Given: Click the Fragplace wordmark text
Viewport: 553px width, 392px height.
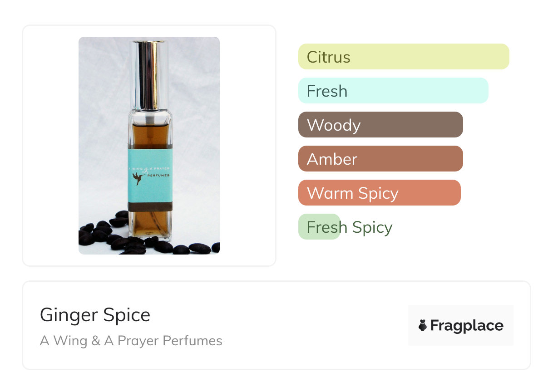Looking at the screenshot, I should (x=467, y=325).
